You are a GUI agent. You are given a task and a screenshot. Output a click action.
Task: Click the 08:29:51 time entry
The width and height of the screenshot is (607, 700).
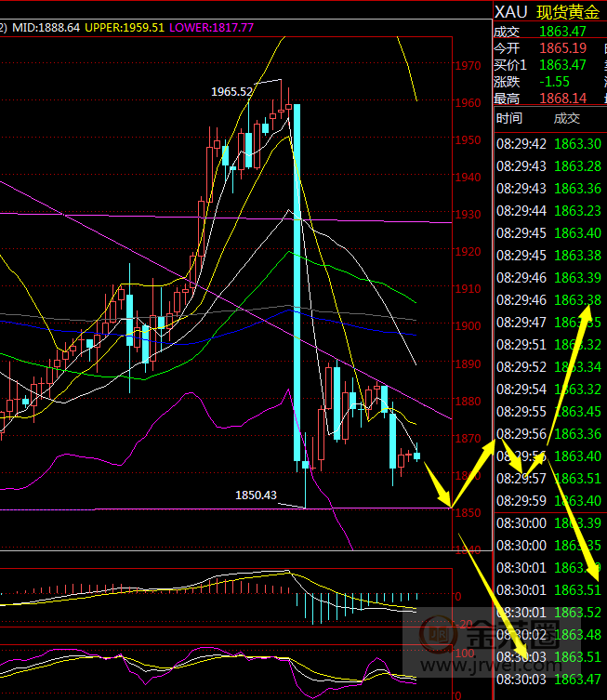pos(521,345)
